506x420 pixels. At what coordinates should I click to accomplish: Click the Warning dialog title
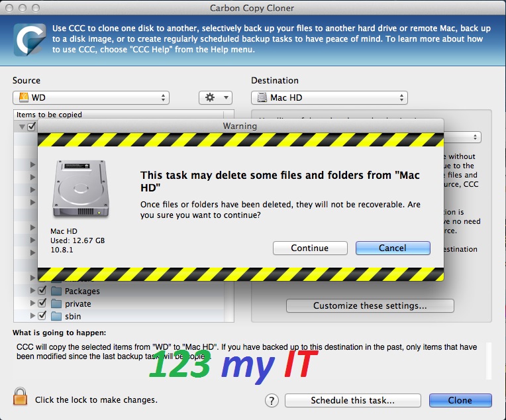[x=240, y=126]
